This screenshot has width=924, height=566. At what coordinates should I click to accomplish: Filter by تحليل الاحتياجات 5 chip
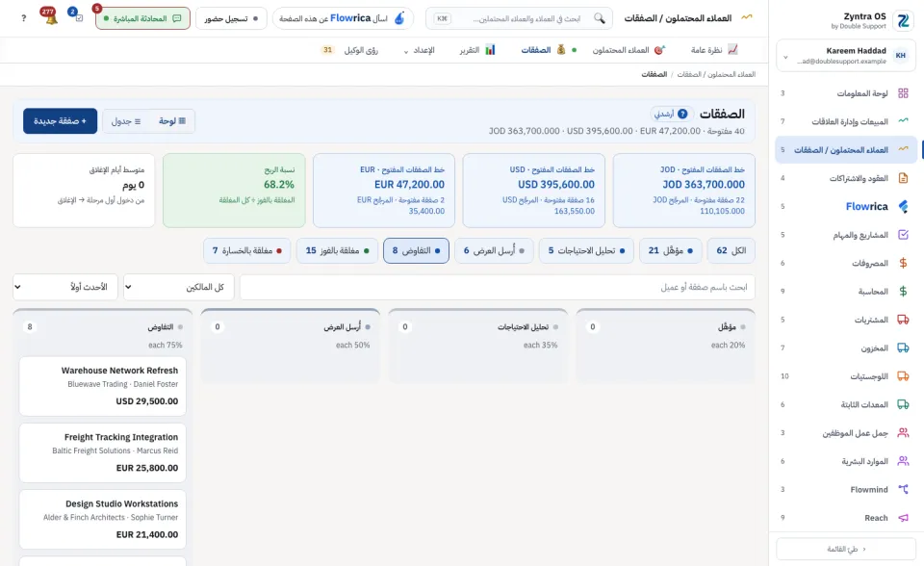586,250
